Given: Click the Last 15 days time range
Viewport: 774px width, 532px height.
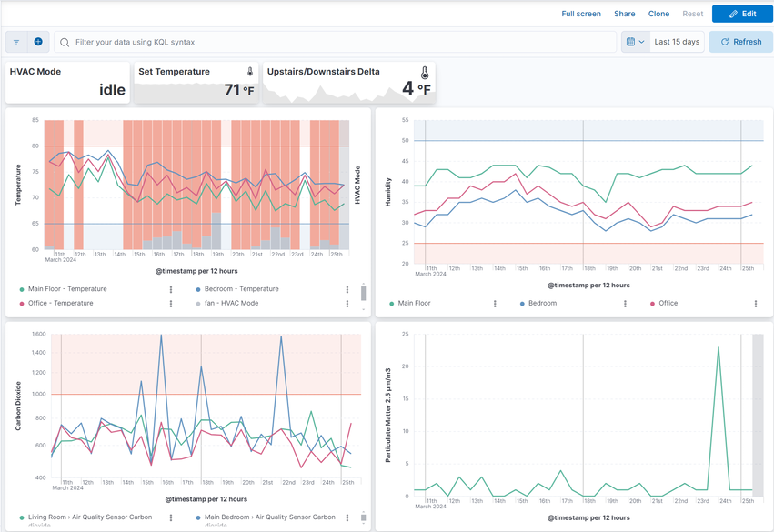Looking at the screenshot, I should 677,42.
